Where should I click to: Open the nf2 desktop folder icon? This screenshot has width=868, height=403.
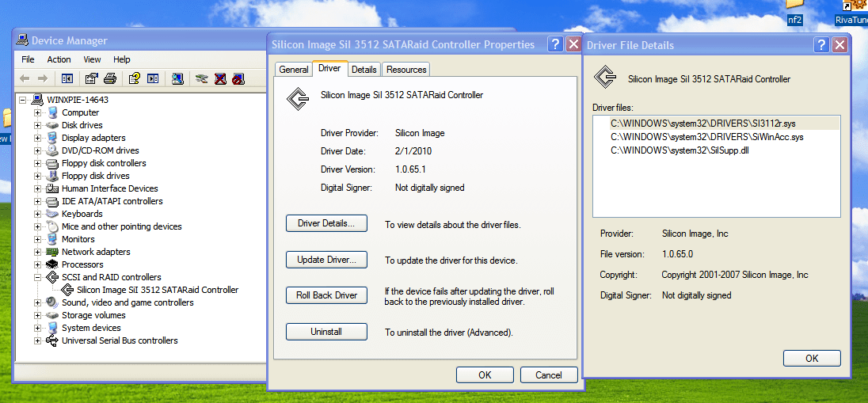(x=795, y=12)
